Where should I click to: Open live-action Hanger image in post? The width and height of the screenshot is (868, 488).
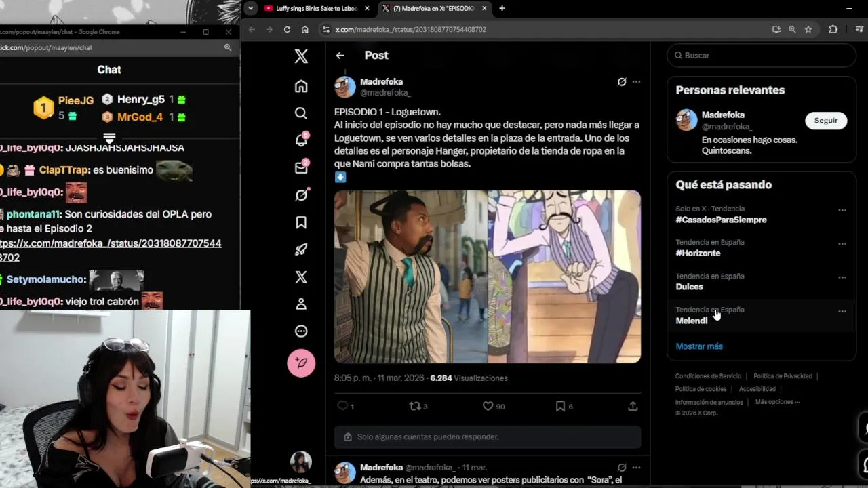point(410,277)
